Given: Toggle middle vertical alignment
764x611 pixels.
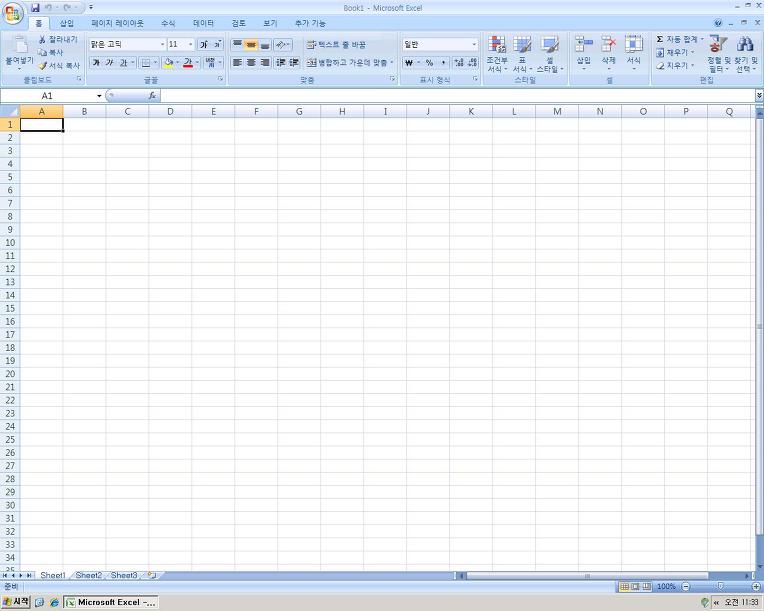Looking at the screenshot, I should coord(251,45).
